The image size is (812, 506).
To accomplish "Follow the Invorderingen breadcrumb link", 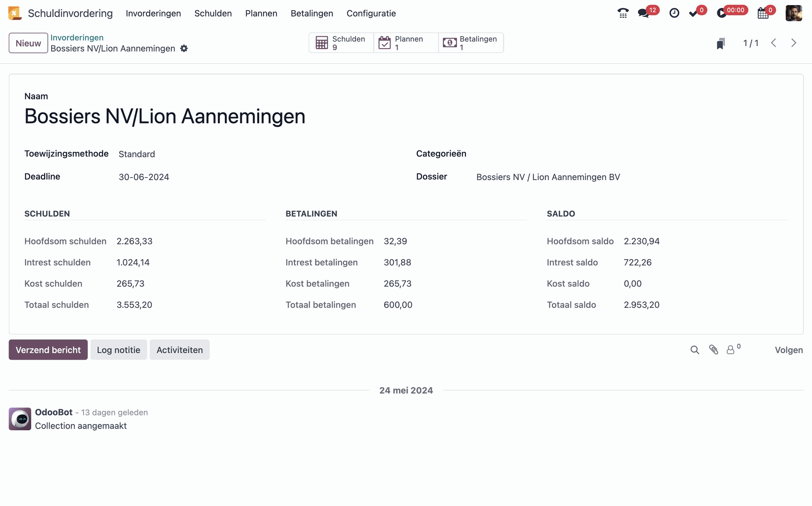I will [77, 38].
